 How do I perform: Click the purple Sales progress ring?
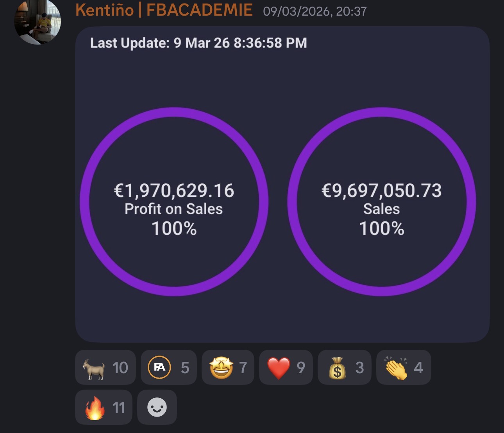[x=382, y=113]
